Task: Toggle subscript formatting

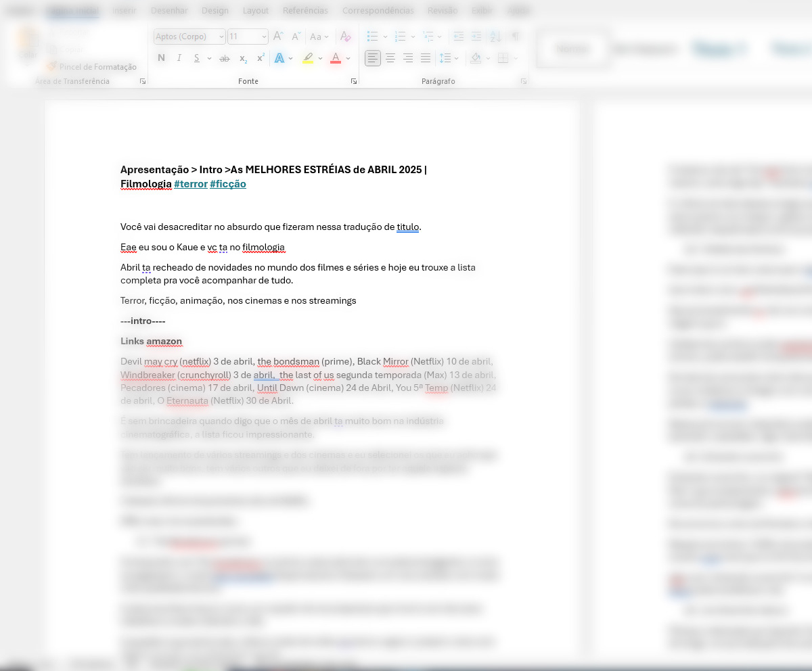Action: 243,58
